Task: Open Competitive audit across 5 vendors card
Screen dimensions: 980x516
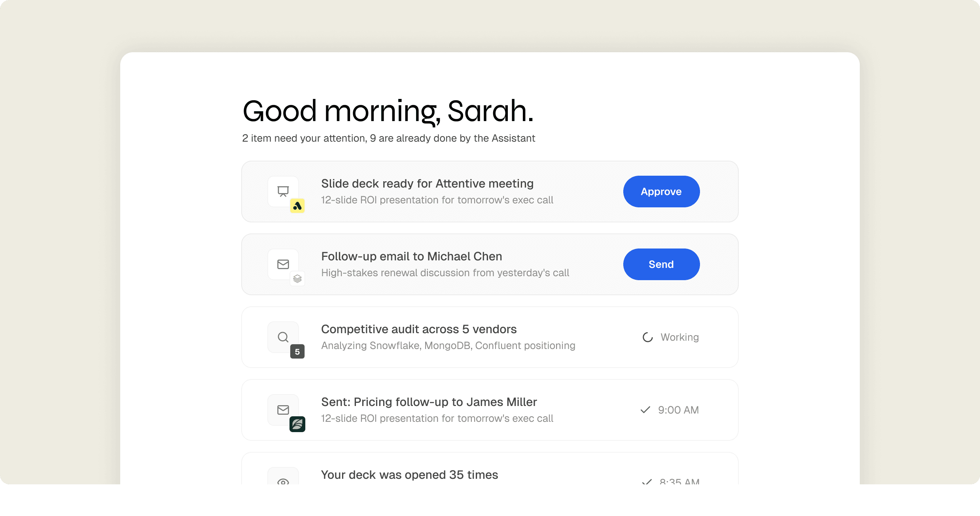Action: click(x=419, y=329)
